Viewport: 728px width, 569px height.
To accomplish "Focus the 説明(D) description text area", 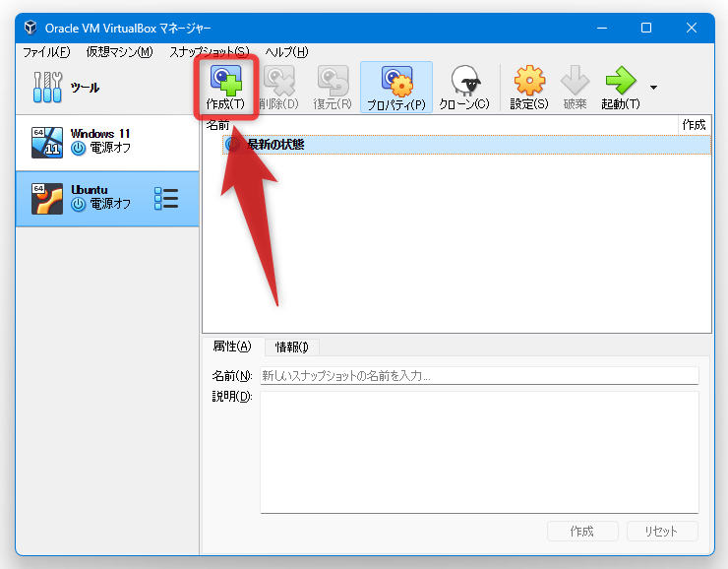I will coord(479,453).
